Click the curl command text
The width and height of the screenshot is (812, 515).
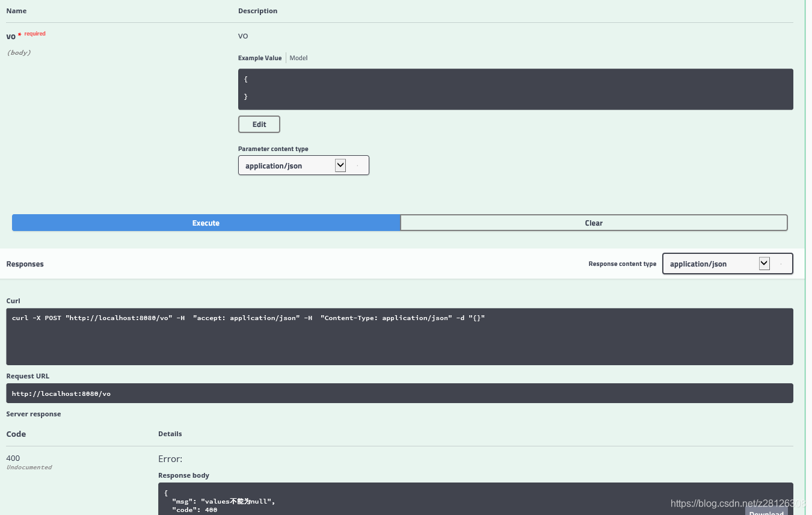(x=248, y=318)
